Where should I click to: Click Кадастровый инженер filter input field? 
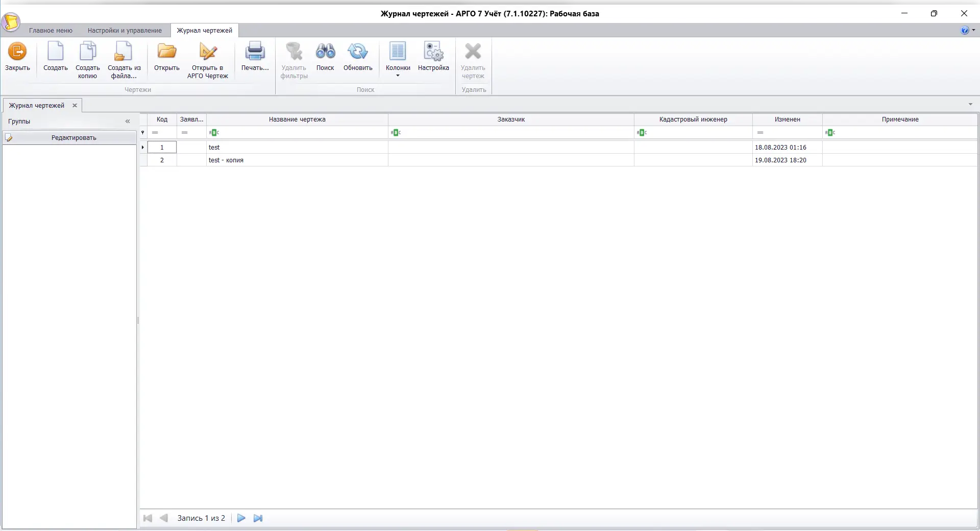(x=693, y=133)
